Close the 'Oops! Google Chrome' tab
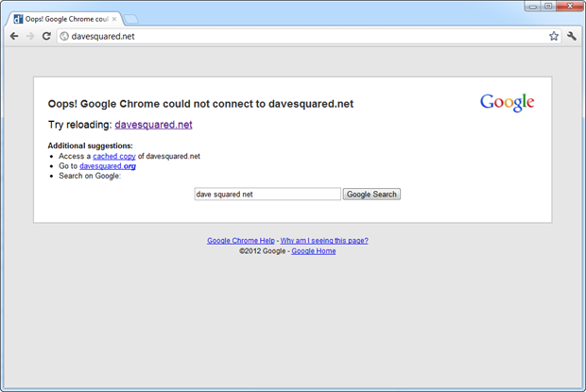This screenshot has height=392, width=586. click(114, 19)
